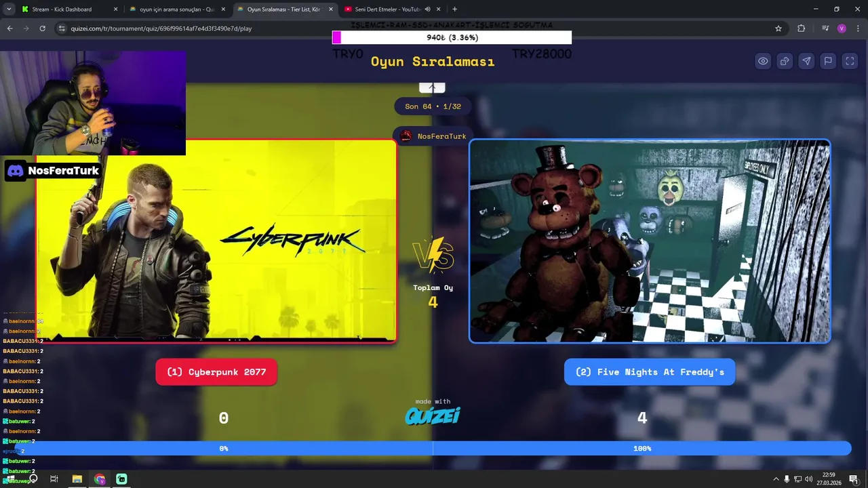Image resolution: width=868 pixels, height=488 pixels.
Task: Open the notification center icon
Action: tap(854, 479)
